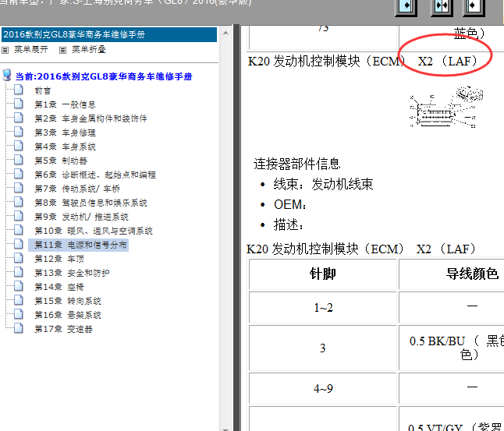The height and width of the screenshot is (431, 504).
Task: Click the page icon beside 第11章
Action: tap(19, 244)
